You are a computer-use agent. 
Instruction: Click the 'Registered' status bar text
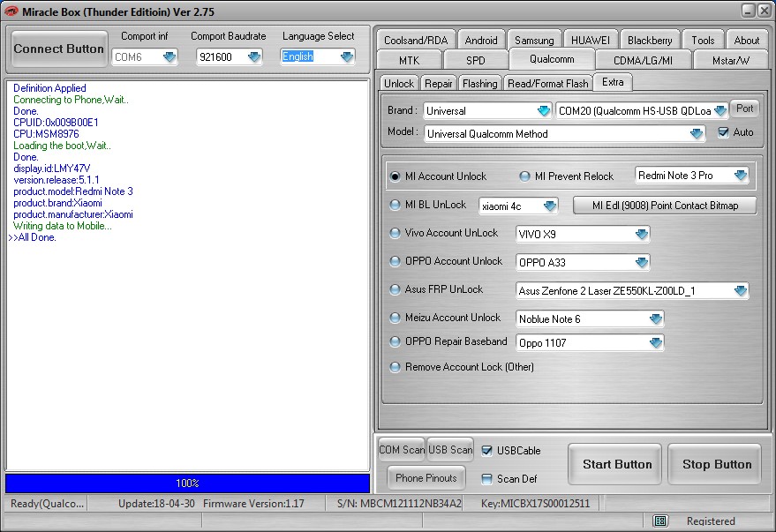tap(711, 521)
